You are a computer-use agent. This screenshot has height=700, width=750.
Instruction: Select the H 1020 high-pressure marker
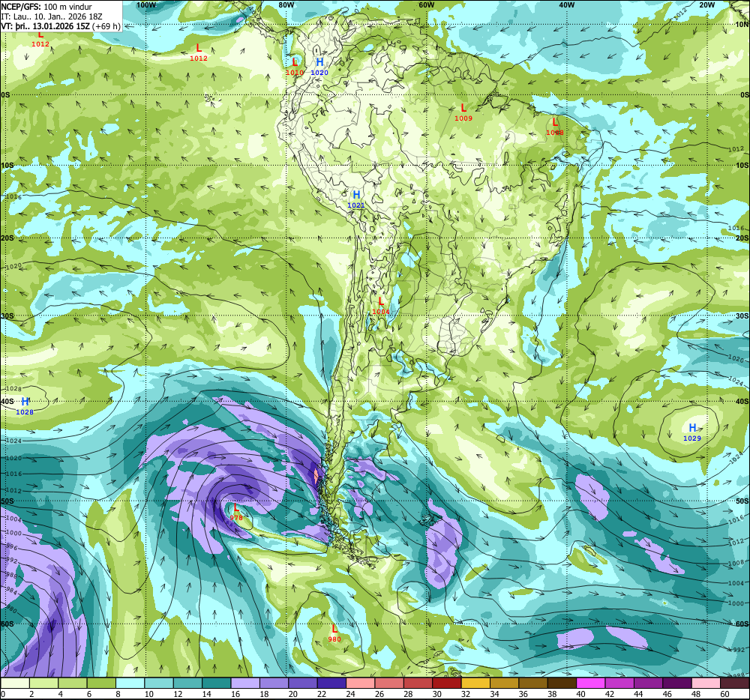pos(319,67)
